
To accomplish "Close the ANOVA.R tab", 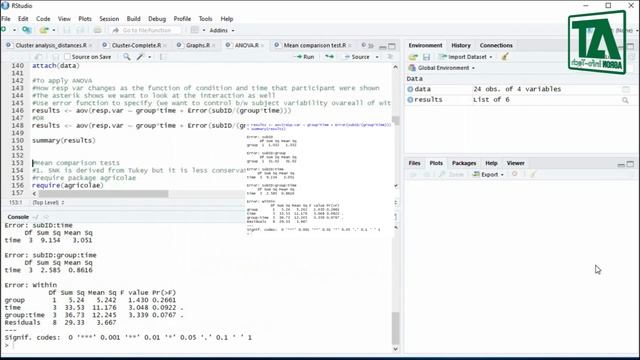I will point(262,45).
